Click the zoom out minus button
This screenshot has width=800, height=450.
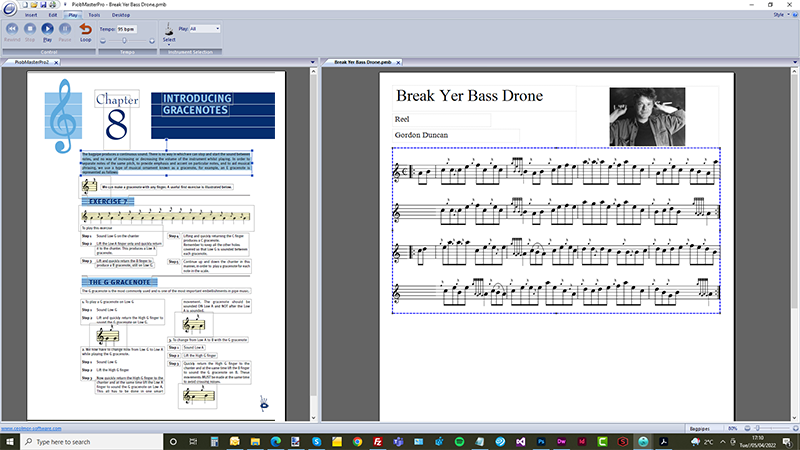pyautogui.click(x=747, y=429)
